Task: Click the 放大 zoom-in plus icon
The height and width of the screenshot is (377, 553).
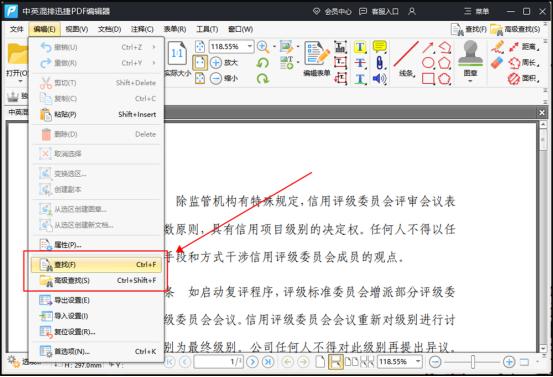Action: tap(216, 63)
